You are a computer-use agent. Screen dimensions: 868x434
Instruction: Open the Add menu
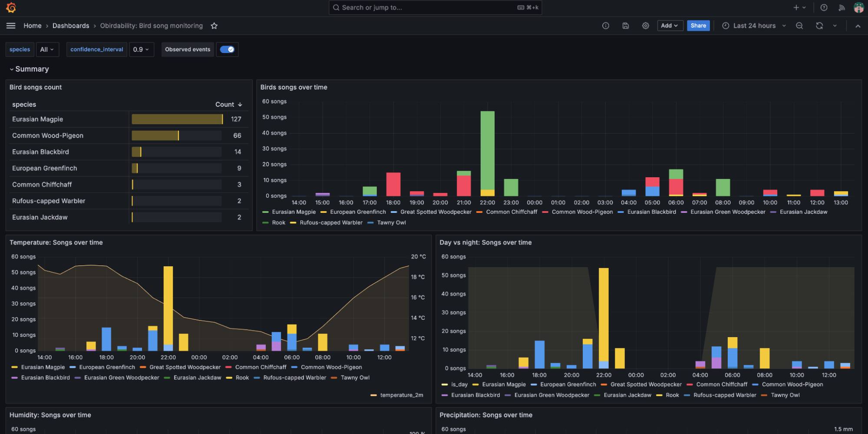[x=670, y=26]
